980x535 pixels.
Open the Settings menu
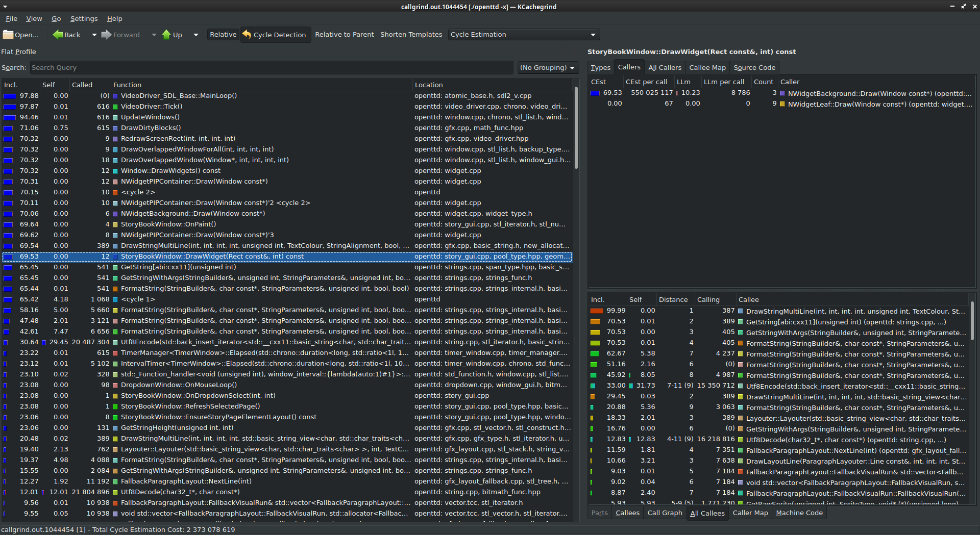(x=84, y=19)
